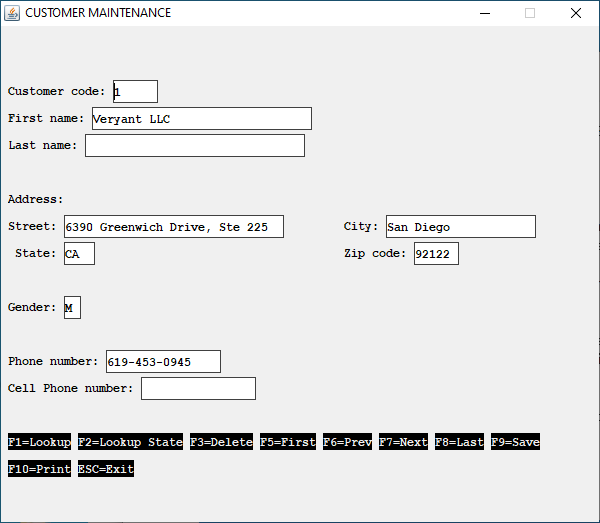This screenshot has width=600, height=523.
Task: Click the Java icon in title bar
Action: 12,13
